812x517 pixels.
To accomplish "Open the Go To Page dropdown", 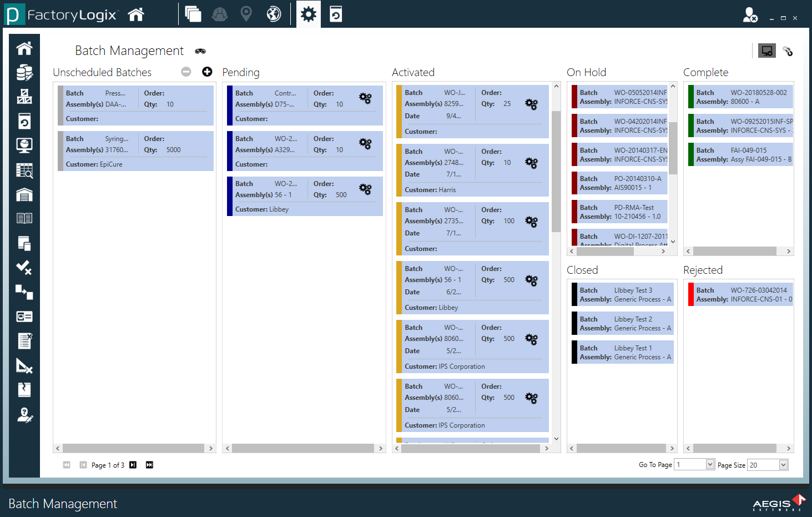I will 710,465.
